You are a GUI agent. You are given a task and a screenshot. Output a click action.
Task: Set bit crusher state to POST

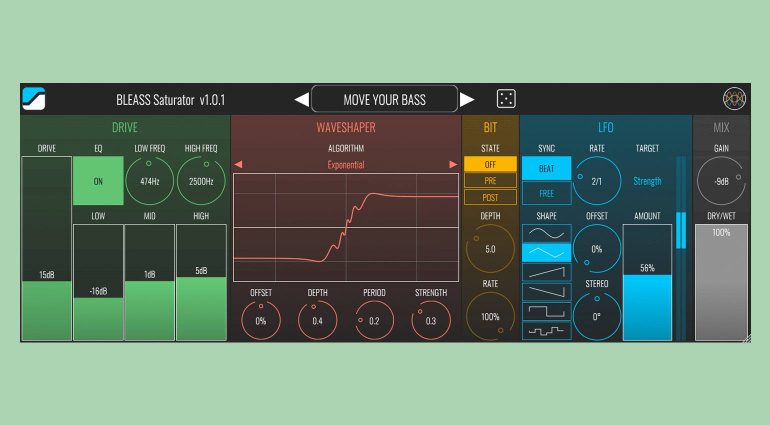point(490,197)
